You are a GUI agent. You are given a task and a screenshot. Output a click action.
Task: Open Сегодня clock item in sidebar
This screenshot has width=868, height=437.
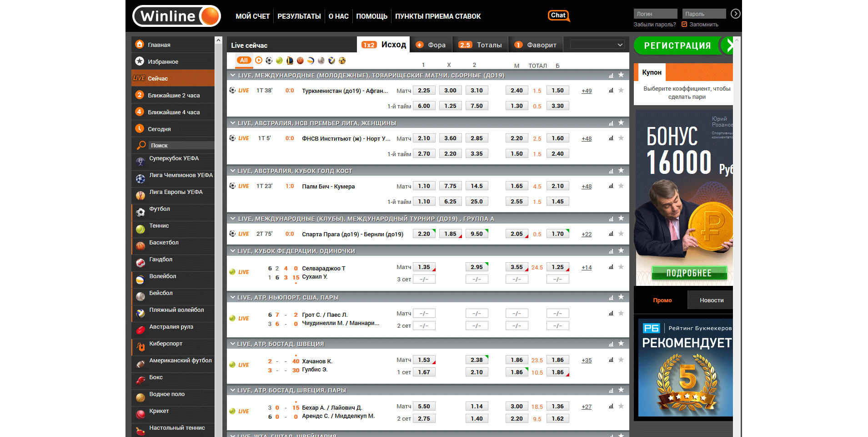[173, 129]
